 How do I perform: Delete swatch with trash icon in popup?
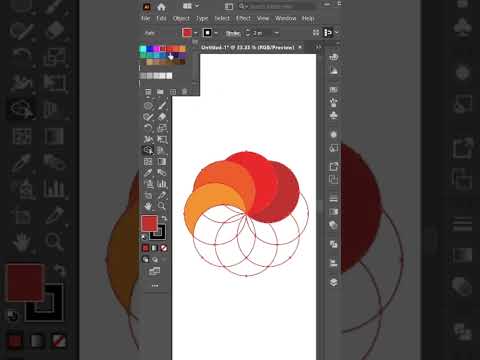[185, 92]
